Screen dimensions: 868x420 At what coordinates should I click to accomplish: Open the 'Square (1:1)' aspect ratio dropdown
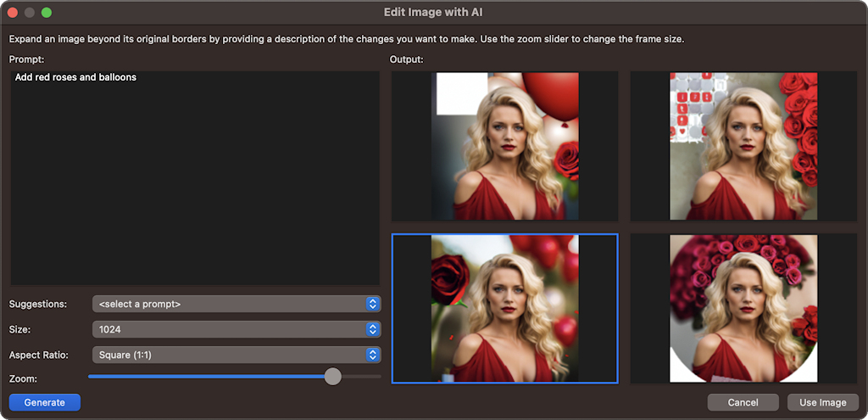229,355
